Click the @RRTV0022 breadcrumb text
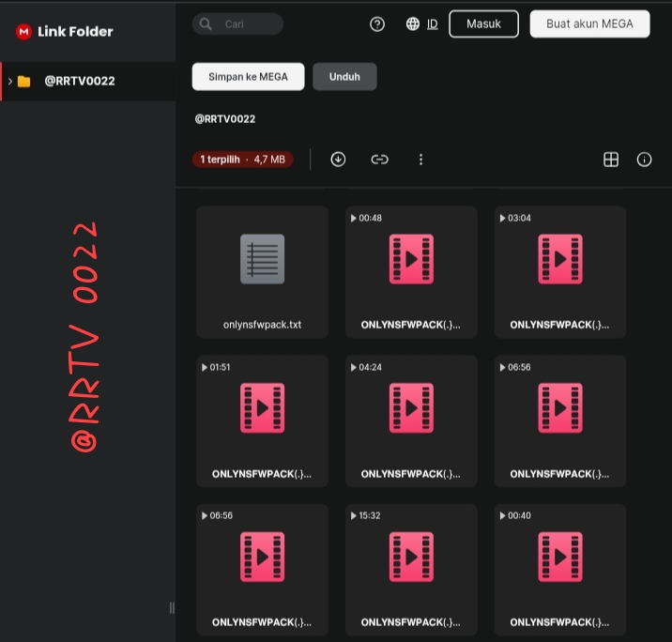Viewport: 672px width, 642px height. (x=225, y=118)
